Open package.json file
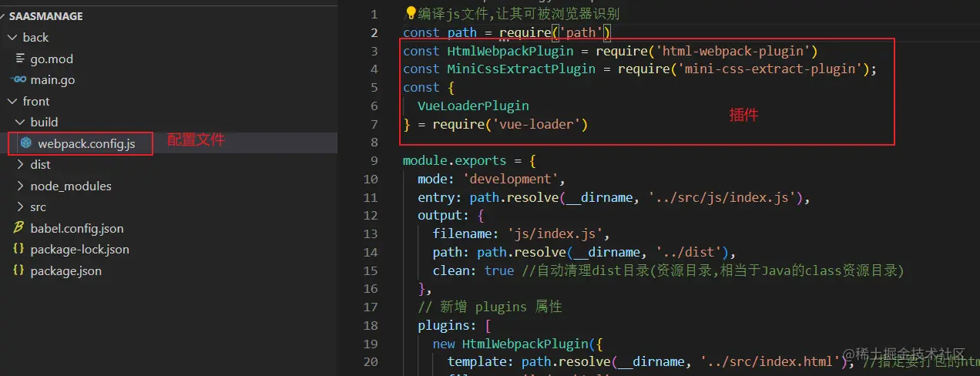 pos(65,271)
